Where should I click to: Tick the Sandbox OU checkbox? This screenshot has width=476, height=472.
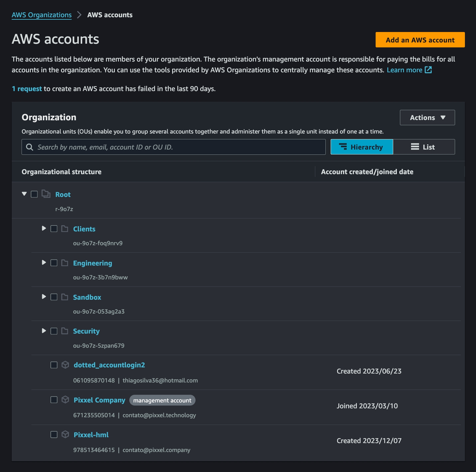click(x=54, y=297)
